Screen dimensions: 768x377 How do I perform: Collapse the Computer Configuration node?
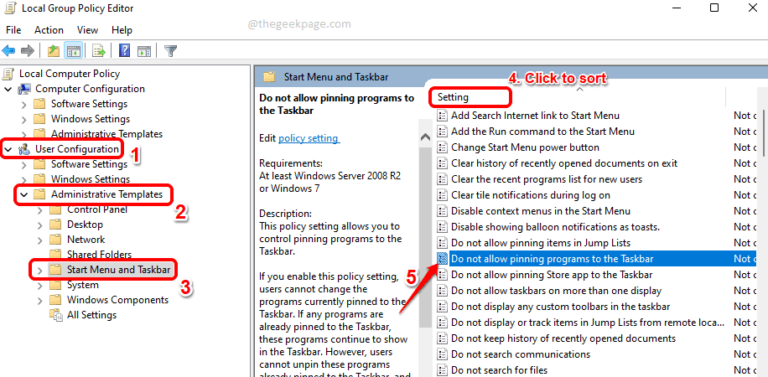click(8, 89)
